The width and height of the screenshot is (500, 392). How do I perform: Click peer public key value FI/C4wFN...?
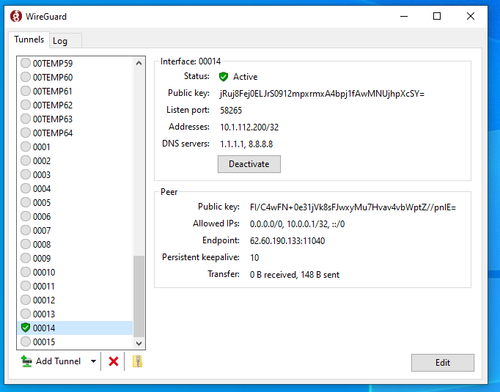[353, 208]
